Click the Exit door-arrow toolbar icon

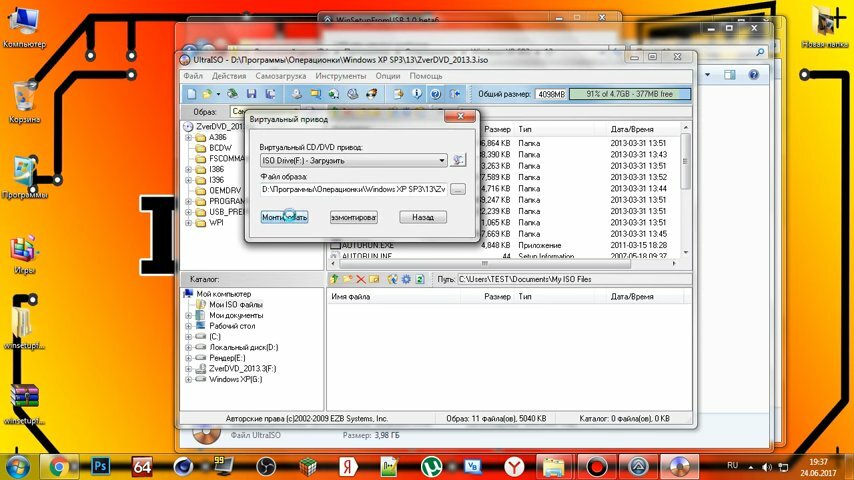tap(455, 94)
